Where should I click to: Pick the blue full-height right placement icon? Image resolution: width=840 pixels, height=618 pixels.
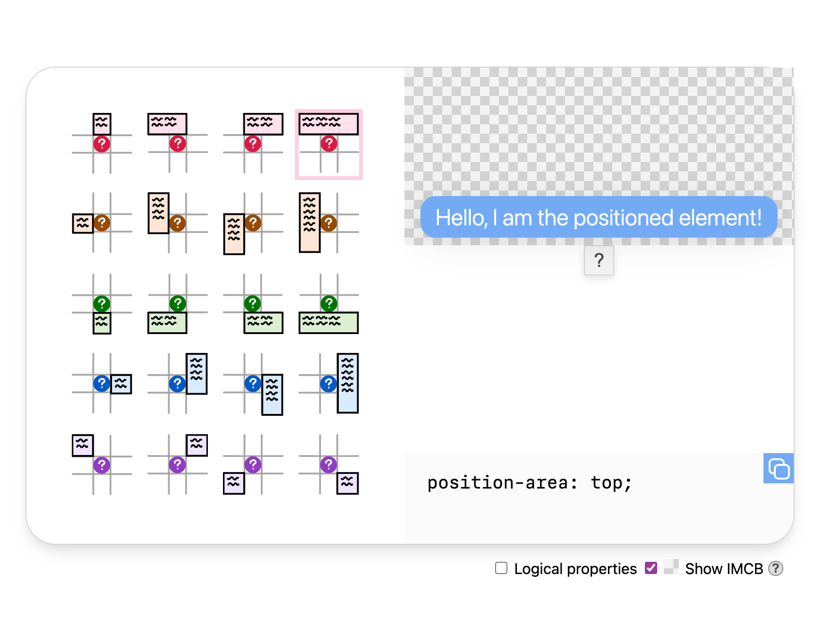[328, 383]
